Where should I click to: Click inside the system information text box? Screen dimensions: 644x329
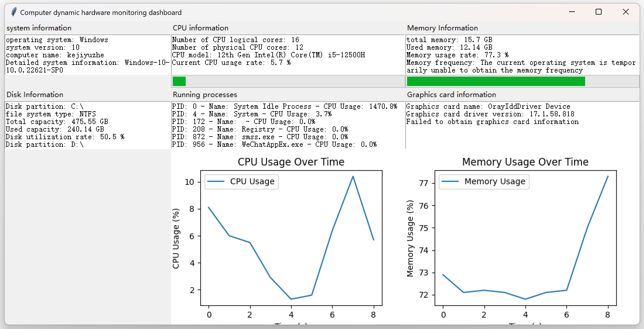pos(87,55)
